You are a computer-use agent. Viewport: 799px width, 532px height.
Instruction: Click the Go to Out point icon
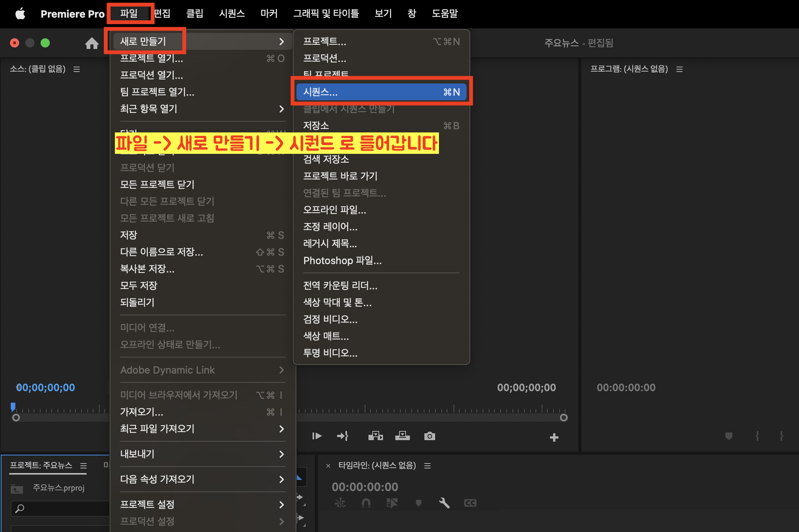tap(342, 436)
